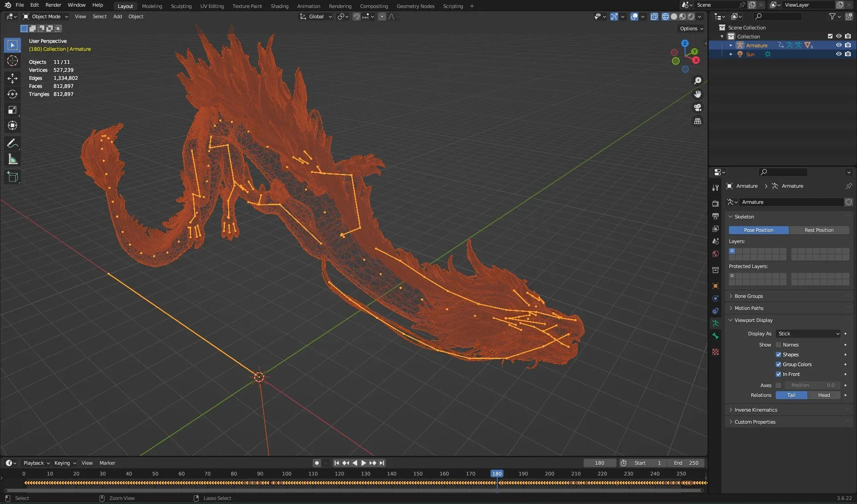This screenshot has height=504, width=857.
Task: Expand the Bone Groups section
Action: [748, 296]
